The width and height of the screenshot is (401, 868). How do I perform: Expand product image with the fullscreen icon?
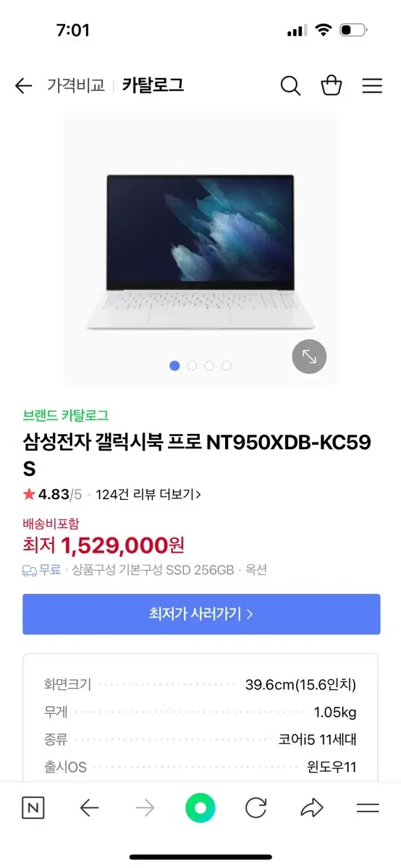[x=309, y=357]
